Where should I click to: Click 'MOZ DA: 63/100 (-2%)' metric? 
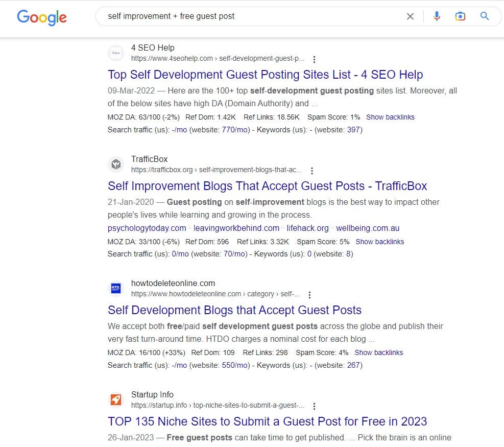click(143, 117)
